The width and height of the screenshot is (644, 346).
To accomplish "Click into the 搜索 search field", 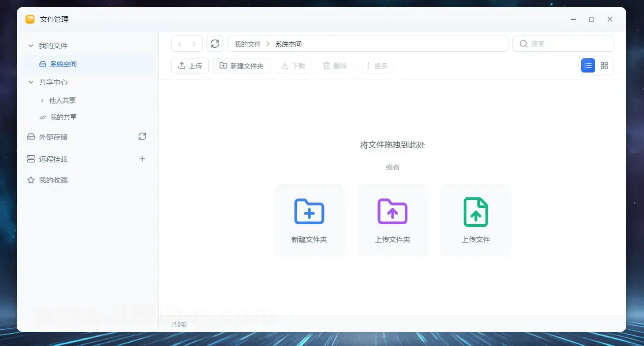I will [569, 44].
